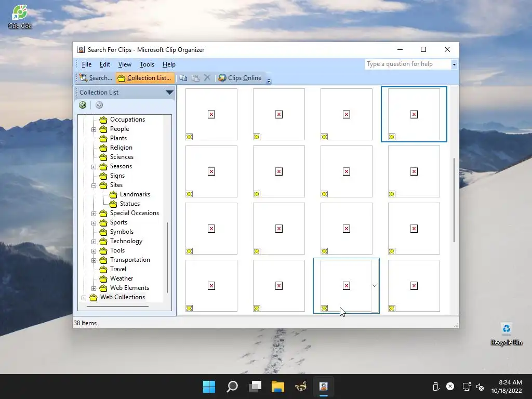The image size is (532, 399).
Task: Click the Paste toolbar icon
Action: 195,78
